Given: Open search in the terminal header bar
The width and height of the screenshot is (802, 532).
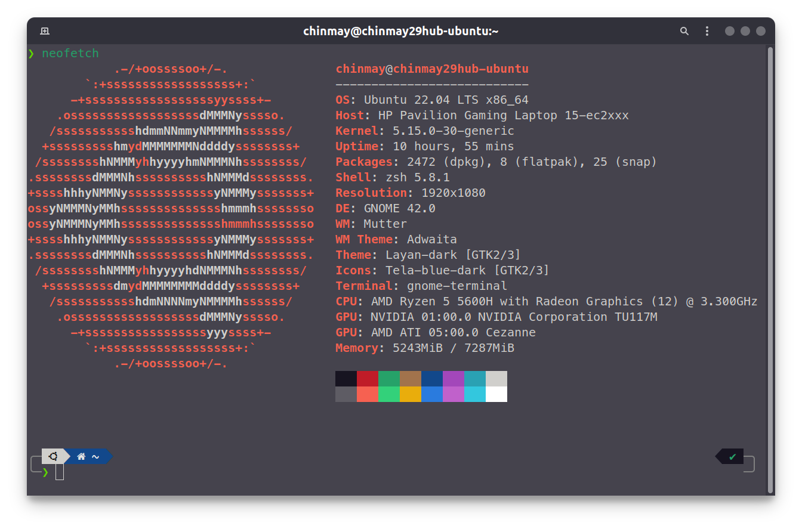Looking at the screenshot, I should 684,30.
